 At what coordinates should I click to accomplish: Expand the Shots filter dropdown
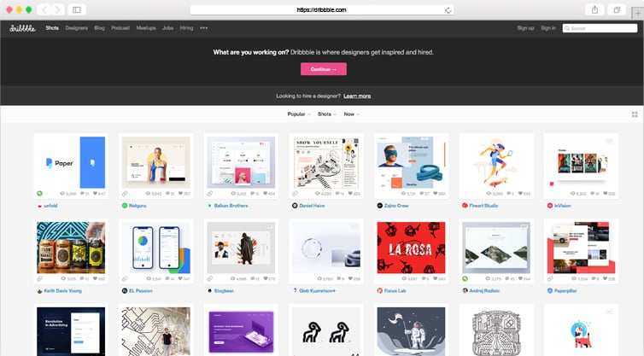click(x=326, y=114)
